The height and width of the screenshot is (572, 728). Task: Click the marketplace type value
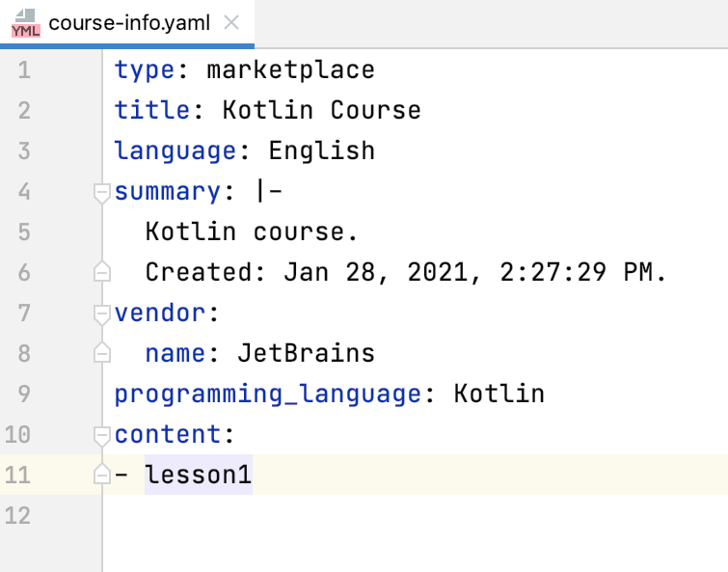pos(290,70)
